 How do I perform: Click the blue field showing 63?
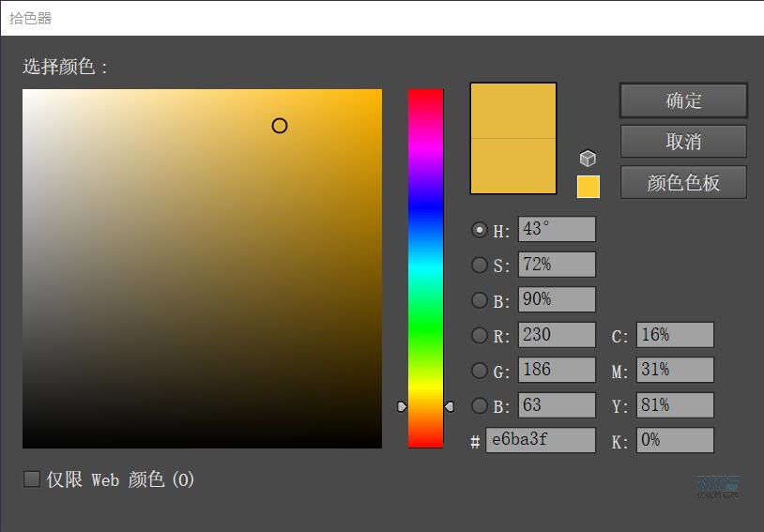pyautogui.click(x=557, y=404)
